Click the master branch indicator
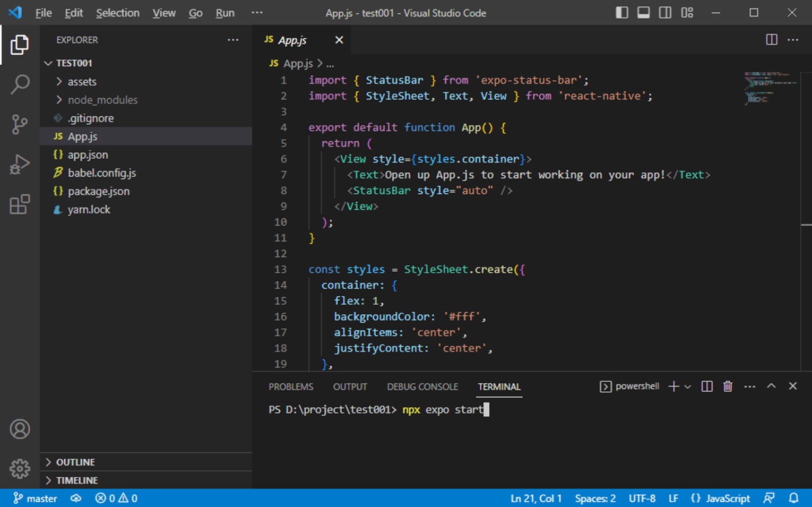Viewport: 812px width, 507px height. point(35,499)
